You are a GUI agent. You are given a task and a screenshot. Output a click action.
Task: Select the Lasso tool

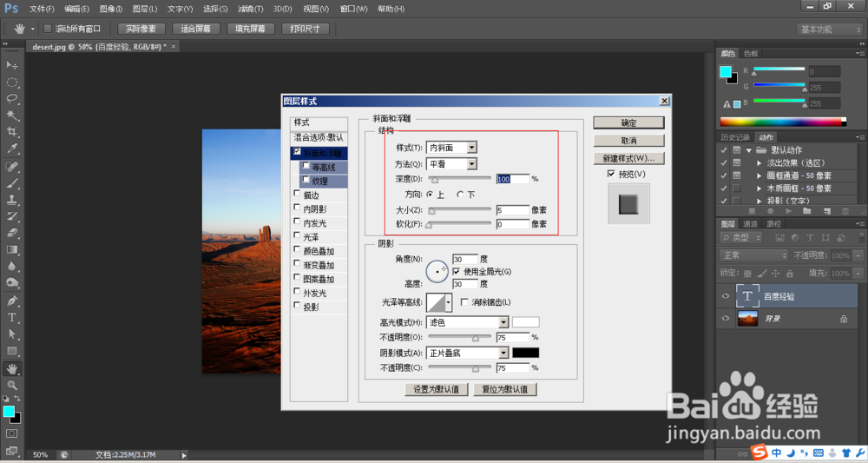coord(11,99)
